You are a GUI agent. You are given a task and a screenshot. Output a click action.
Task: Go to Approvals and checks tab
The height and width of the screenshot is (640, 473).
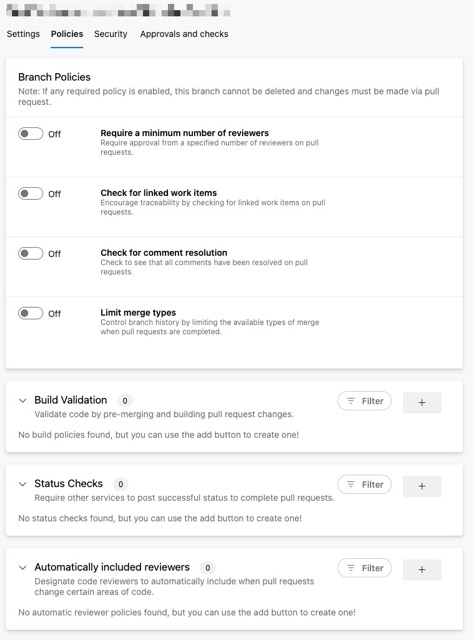(x=184, y=34)
